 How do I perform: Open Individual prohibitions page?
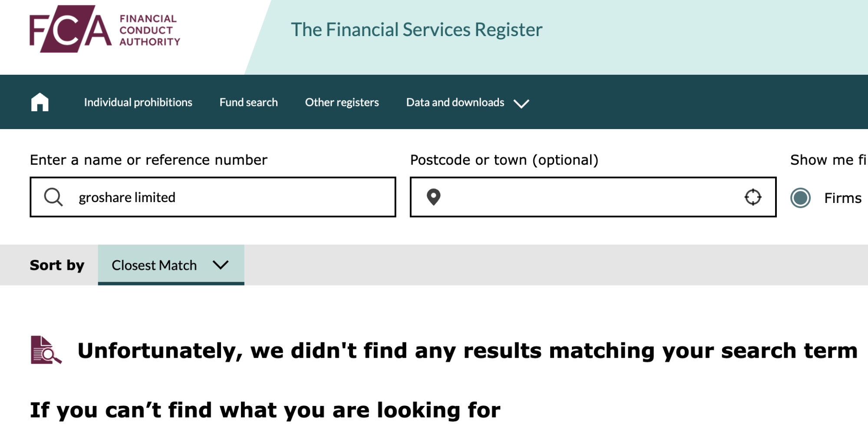[138, 102]
